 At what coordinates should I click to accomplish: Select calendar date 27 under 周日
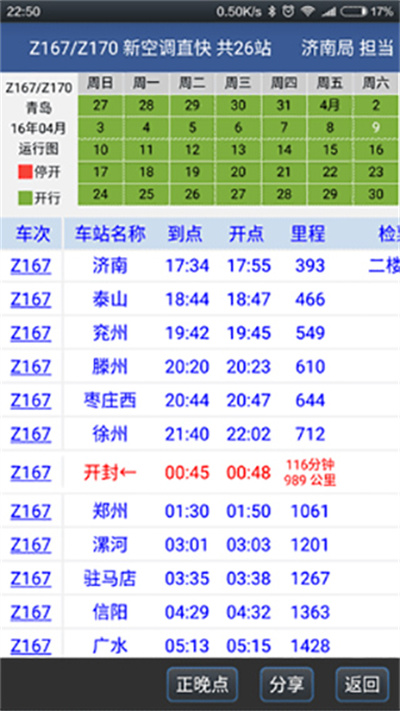pyautogui.click(x=101, y=106)
